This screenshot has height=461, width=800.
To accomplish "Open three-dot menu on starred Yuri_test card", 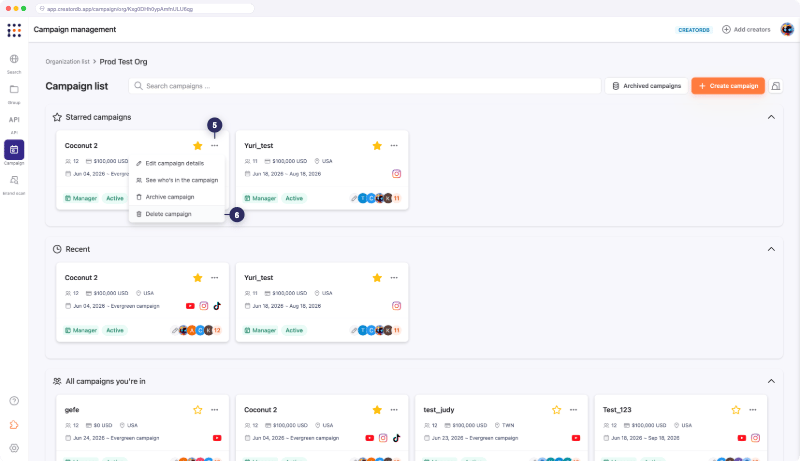I will click(x=394, y=146).
